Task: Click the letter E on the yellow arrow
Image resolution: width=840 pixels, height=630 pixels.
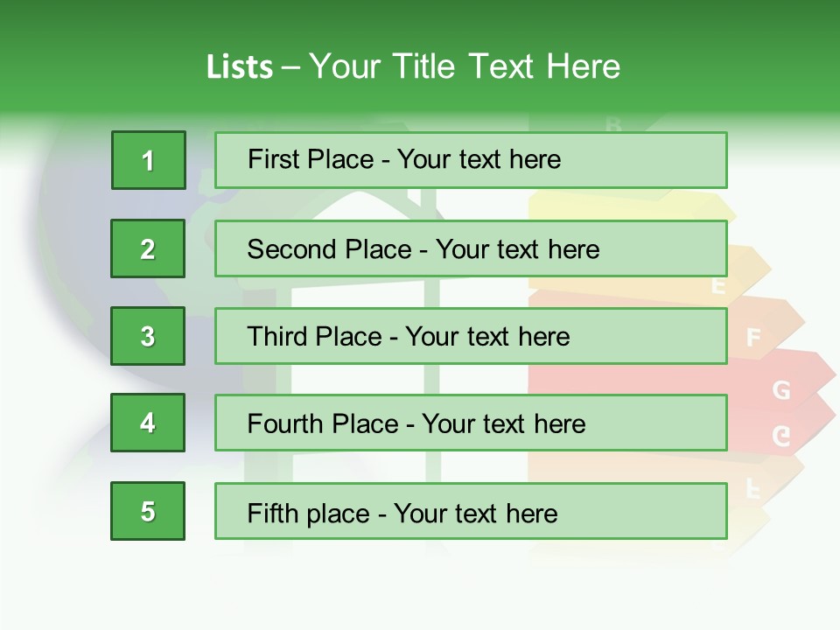Action: pyautogui.click(x=718, y=285)
